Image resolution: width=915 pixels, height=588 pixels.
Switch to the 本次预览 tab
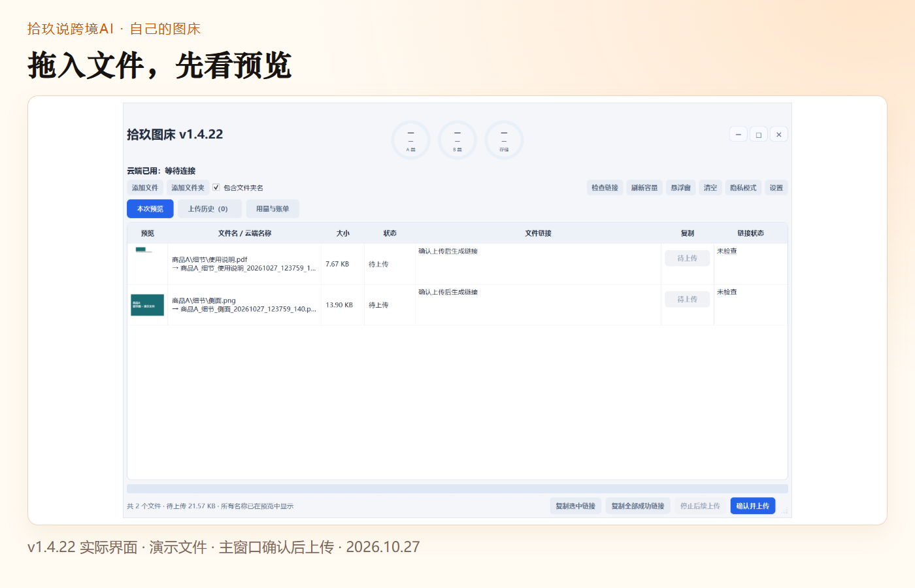point(150,209)
